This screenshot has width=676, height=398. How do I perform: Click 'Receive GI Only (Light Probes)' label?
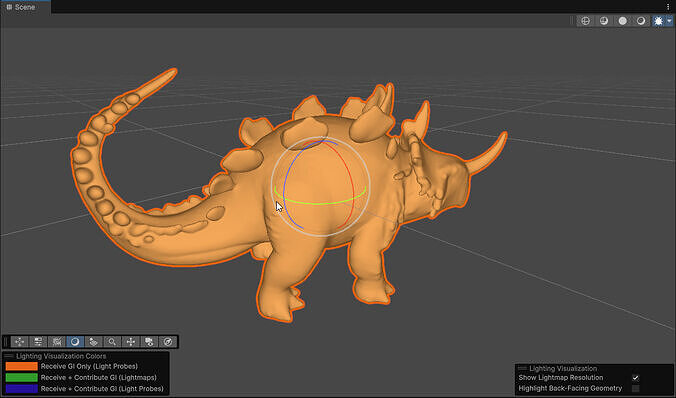[89, 366]
